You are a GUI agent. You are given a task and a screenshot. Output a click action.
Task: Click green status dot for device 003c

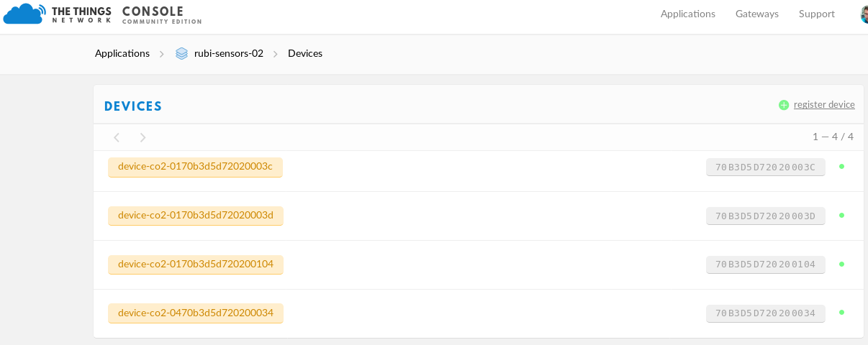pos(841,166)
